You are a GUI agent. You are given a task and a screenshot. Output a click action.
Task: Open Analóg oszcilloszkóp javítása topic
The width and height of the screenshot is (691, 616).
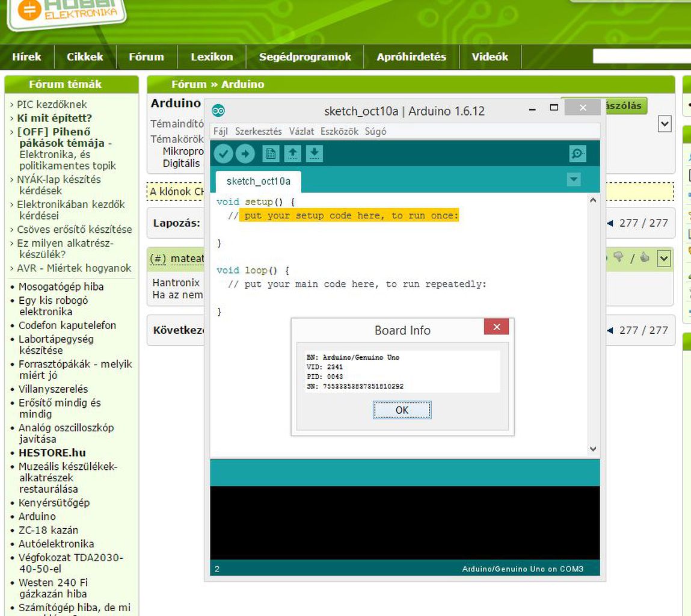coord(66,434)
